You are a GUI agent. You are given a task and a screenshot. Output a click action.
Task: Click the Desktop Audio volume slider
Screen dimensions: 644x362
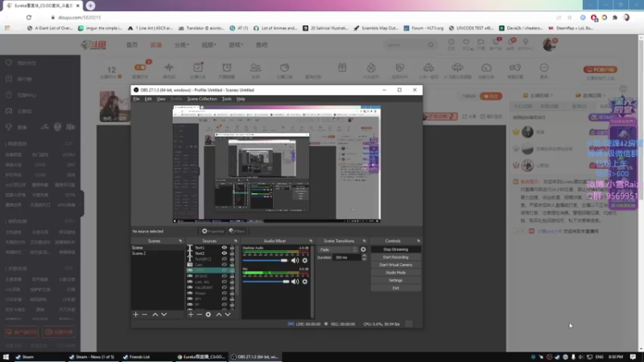tap(266, 261)
